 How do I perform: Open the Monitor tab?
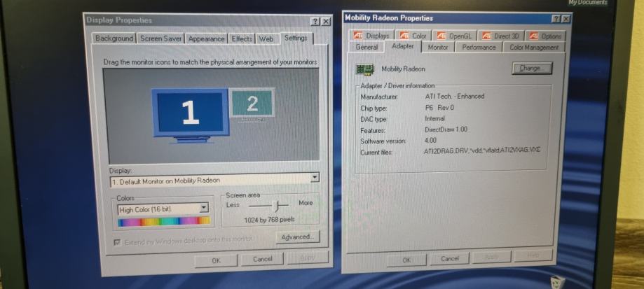click(x=438, y=47)
